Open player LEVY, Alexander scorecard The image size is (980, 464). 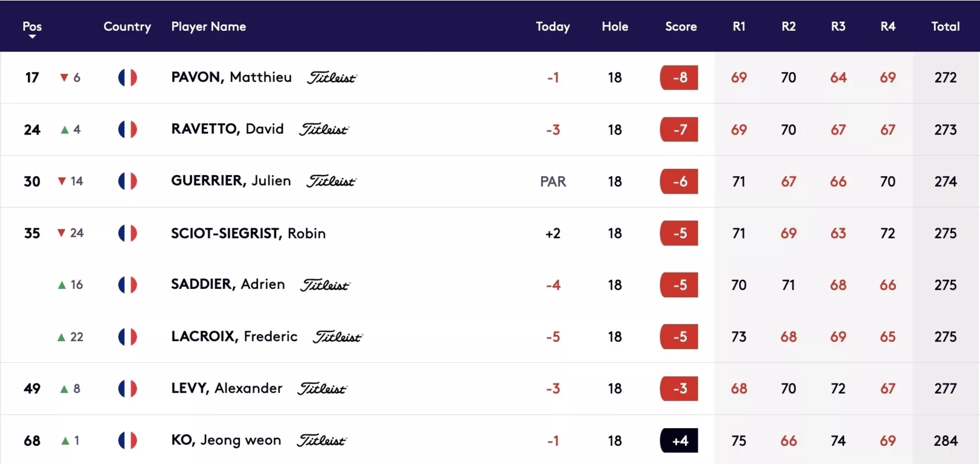pyautogui.click(x=227, y=388)
